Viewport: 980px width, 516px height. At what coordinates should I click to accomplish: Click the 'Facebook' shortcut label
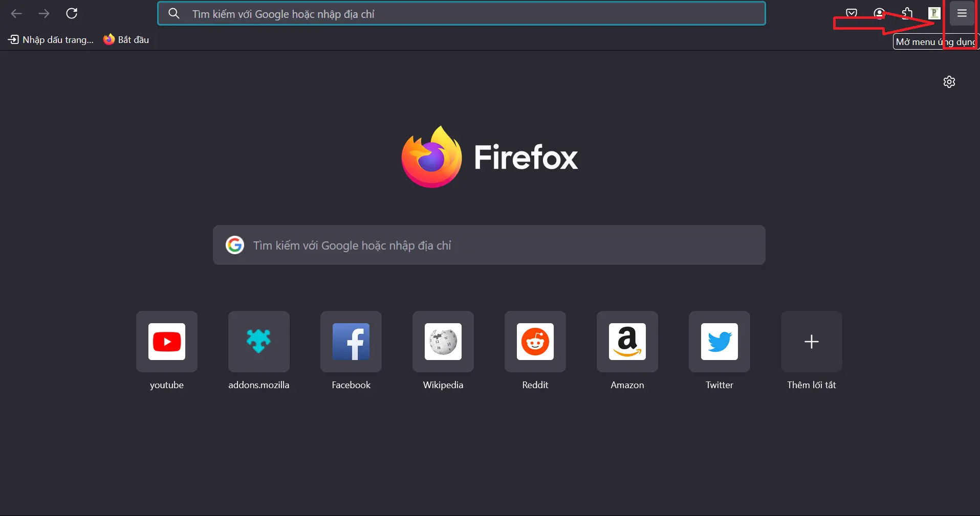(x=351, y=385)
